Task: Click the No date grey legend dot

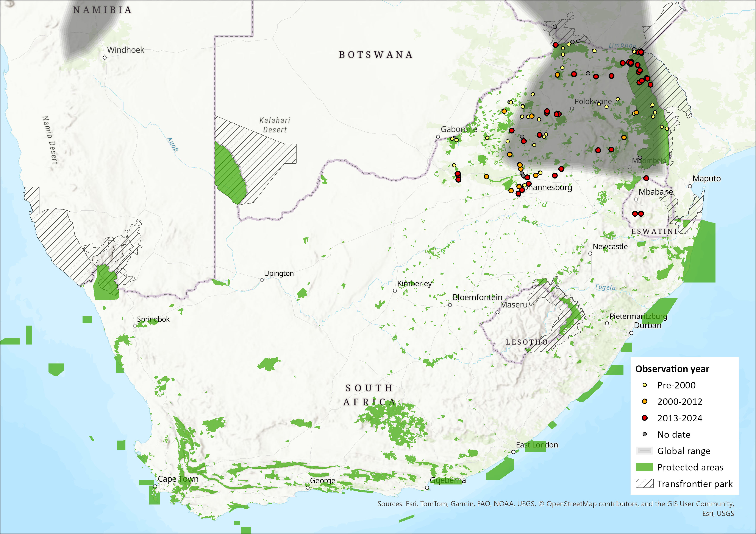Action: click(x=645, y=434)
